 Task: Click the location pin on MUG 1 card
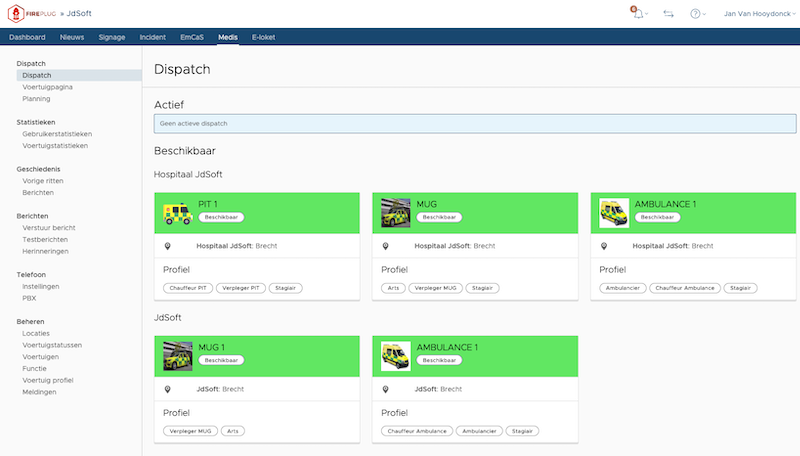click(168, 389)
